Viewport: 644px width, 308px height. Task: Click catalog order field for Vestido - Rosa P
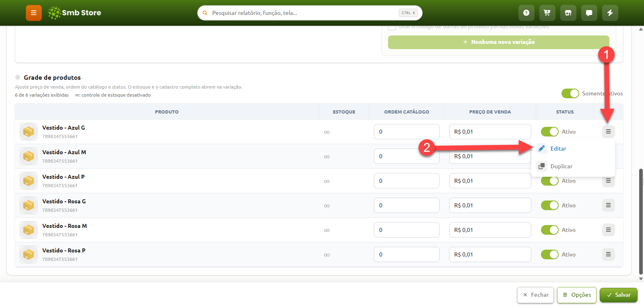(x=407, y=254)
